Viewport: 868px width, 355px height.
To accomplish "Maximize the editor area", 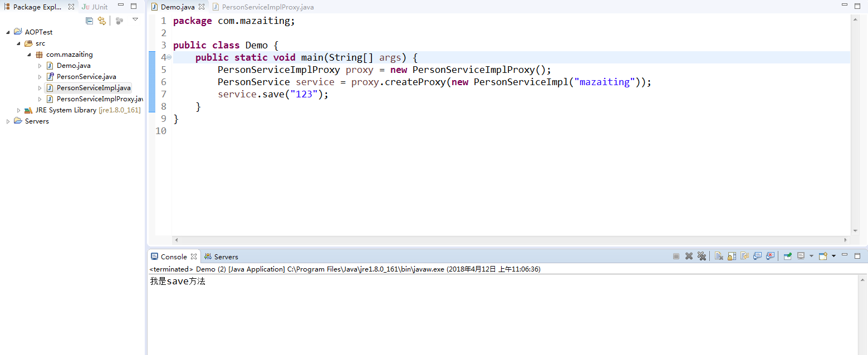I will click(x=858, y=5).
